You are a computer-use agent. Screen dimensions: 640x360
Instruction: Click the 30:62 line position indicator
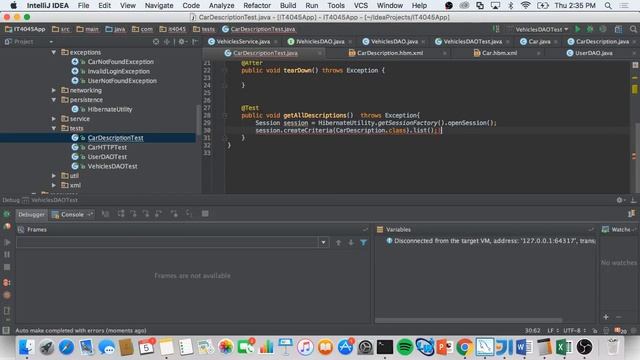[x=532, y=331]
